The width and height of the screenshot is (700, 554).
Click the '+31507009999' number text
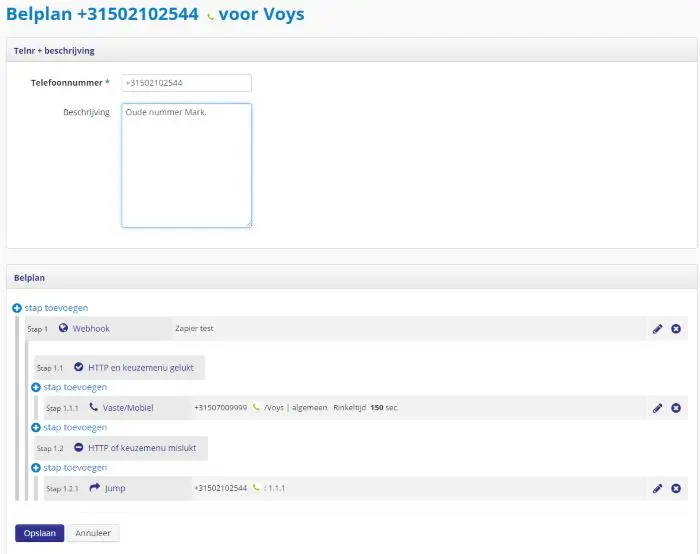tap(221, 408)
